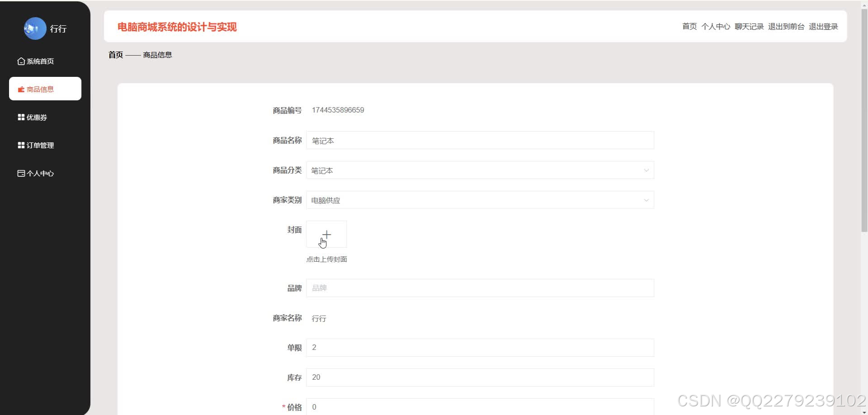Click the 商品分类 dropdown chevron arrow
The image size is (868, 415).
(x=646, y=170)
